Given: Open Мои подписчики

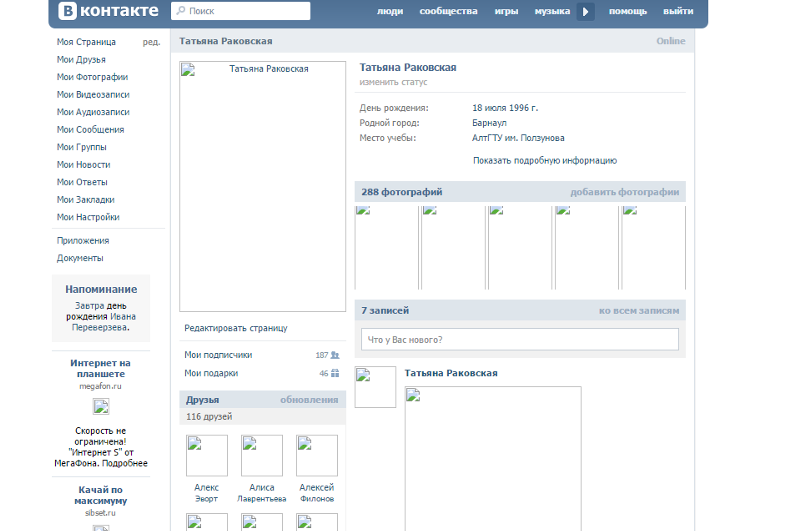Looking at the screenshot, I should (x=218, y=355).
